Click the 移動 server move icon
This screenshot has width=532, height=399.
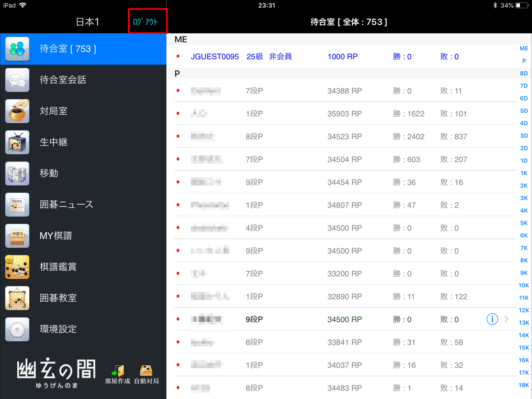click(x=17, y=173)
